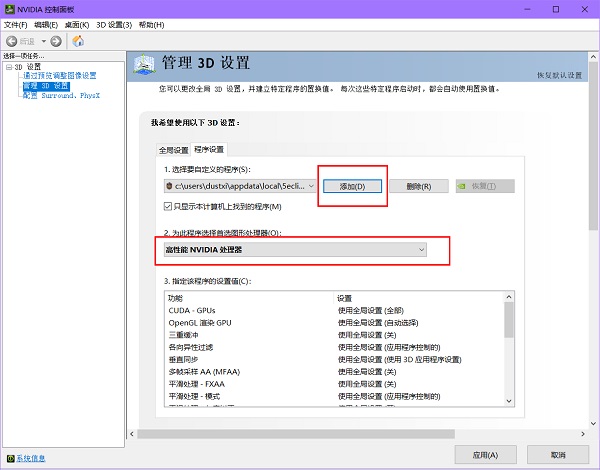Click the Home icon in toolbar
The height and width of the screenshot is (470, 600).
[79, 41]
